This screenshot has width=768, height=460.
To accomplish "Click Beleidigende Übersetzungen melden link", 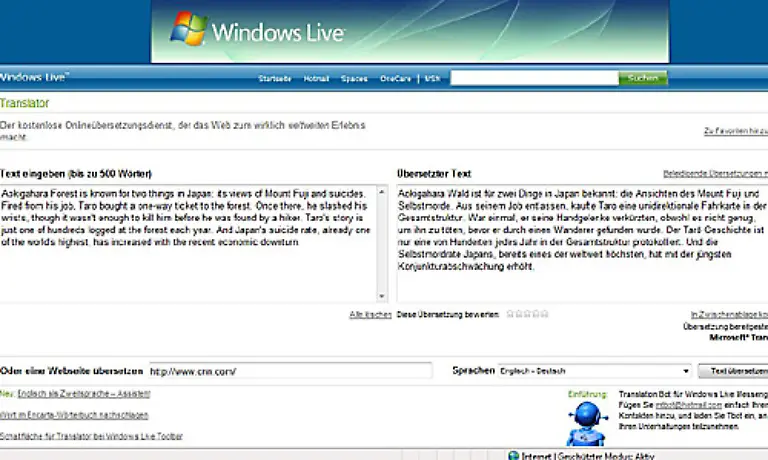I will tap(716, 173).
